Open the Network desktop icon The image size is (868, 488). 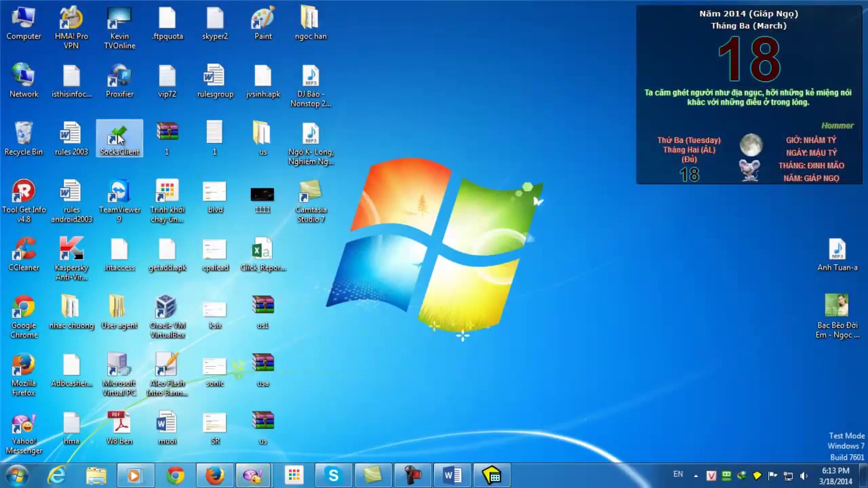coord(24,81)
